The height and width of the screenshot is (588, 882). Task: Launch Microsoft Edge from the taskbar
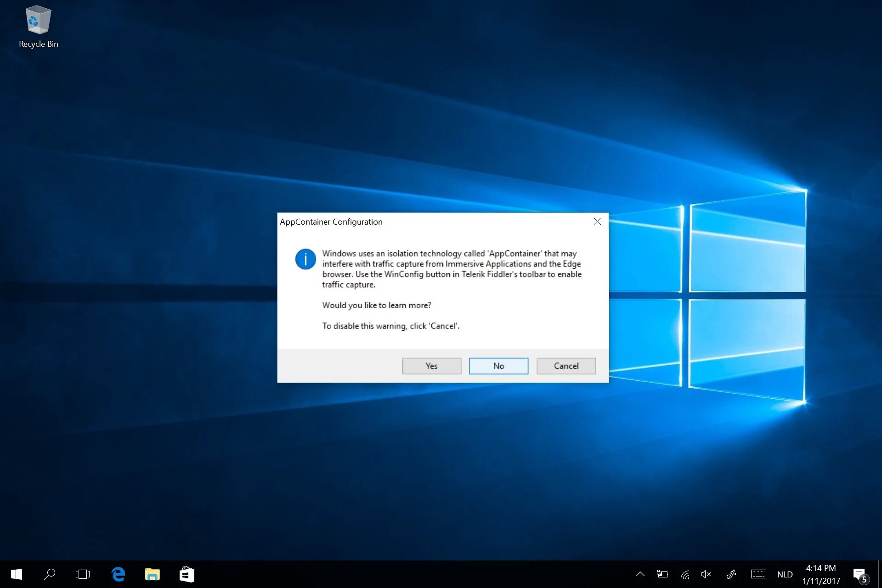[x=118, y=574]
